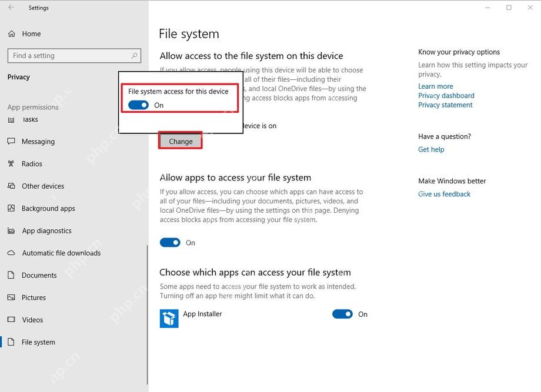Open the Tasks sidebar entry
Screen dimensions: 541x392
pos(30,120)
